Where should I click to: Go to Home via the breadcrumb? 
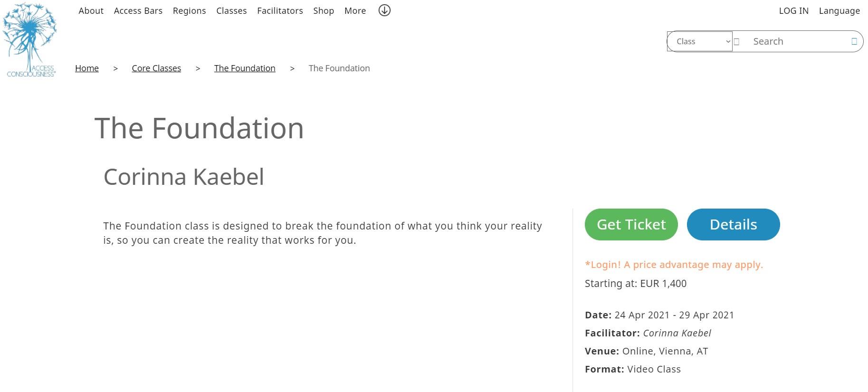coord(87,68)
